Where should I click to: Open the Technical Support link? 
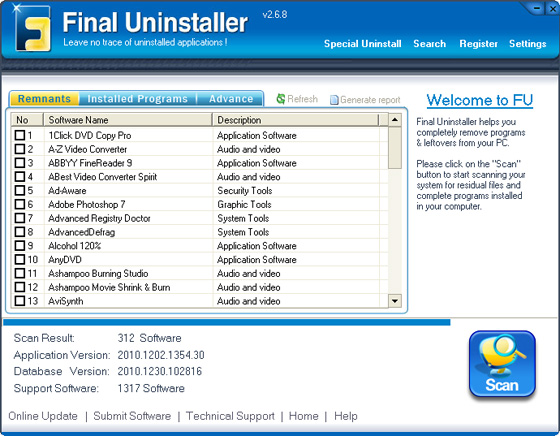coord(230,416)
